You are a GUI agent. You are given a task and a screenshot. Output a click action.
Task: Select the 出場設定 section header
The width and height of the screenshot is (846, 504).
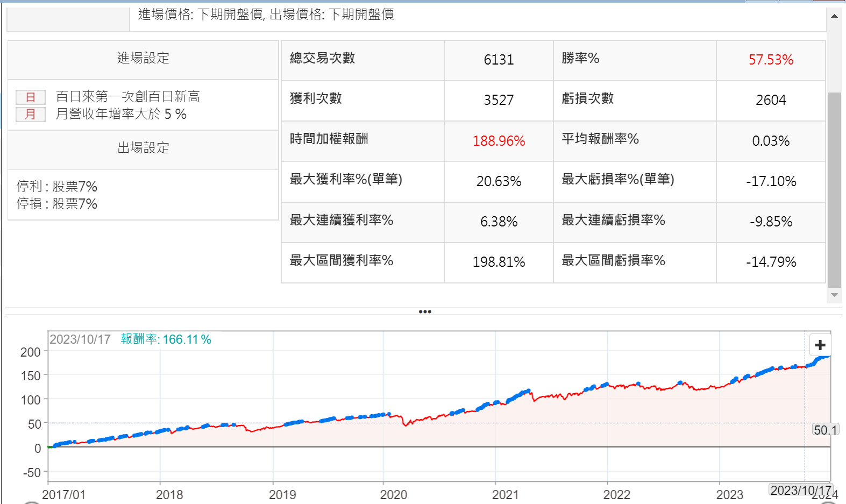point(143,148)
